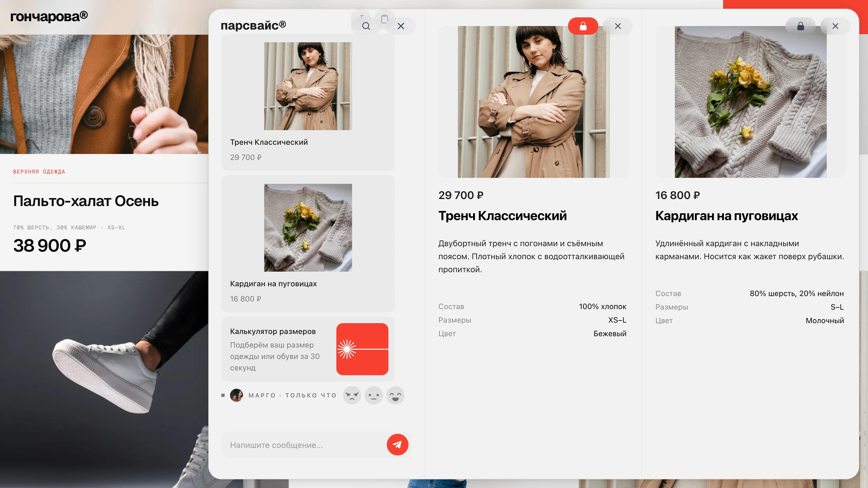Click the 29 700 ₽ price in chat card
The height and width of the screenshot is (488, 868).
pyautogui.click(x=246, y=157)
